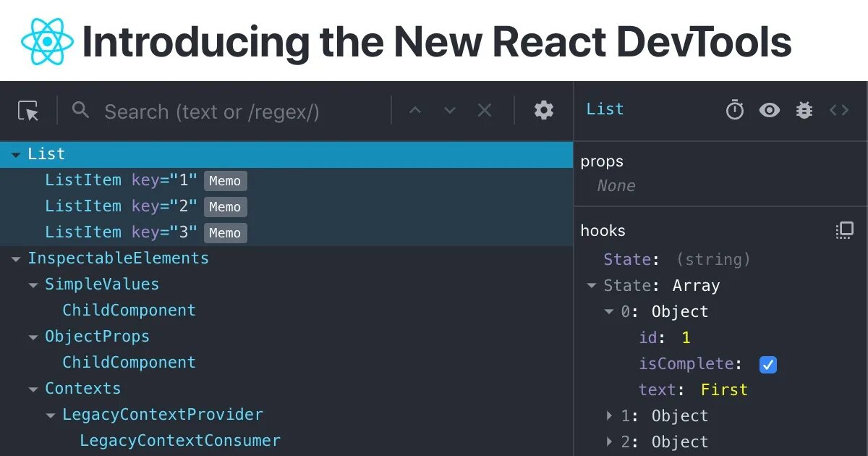The image size is (868, 456).
Task: Open DevTools settings gear
Action: click(x=544, y=110)
